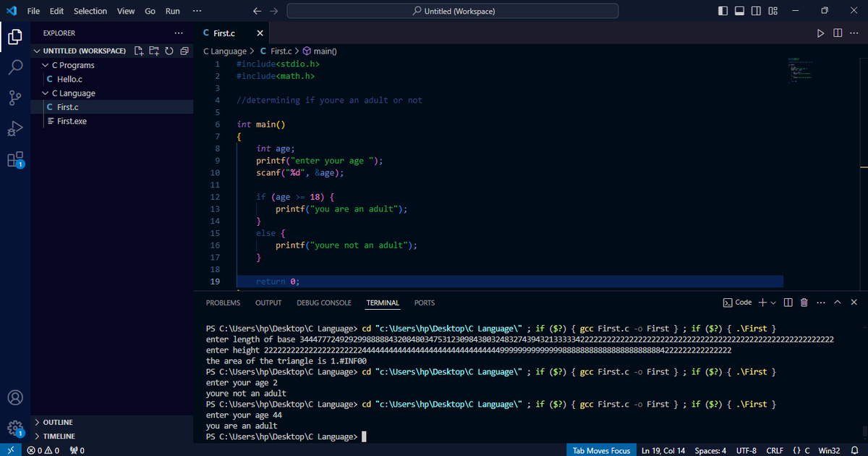Toggle the primary side bar visibility
This screenshot has width=868, height=456.
(724, 12)
